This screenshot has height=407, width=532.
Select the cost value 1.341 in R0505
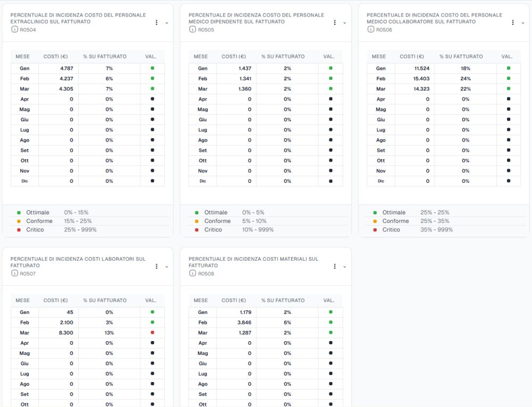pos(245,78)
